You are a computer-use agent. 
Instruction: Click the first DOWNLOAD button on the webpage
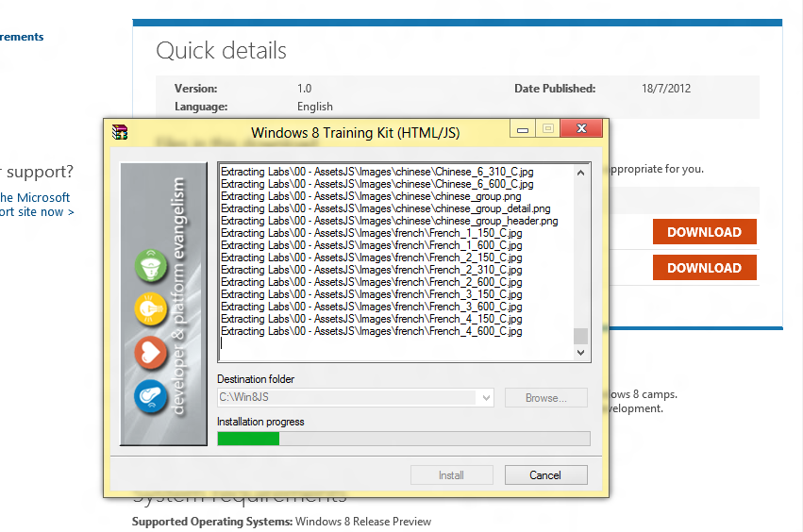tap(704, 232)
